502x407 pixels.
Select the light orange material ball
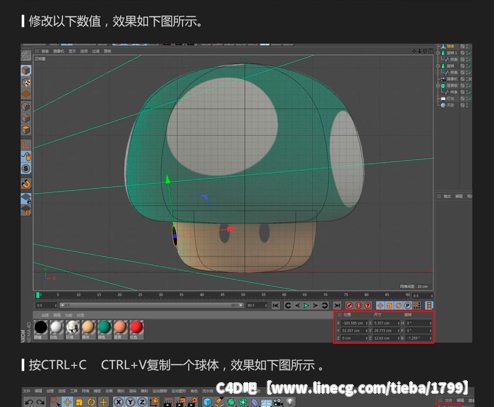[120, 327]
